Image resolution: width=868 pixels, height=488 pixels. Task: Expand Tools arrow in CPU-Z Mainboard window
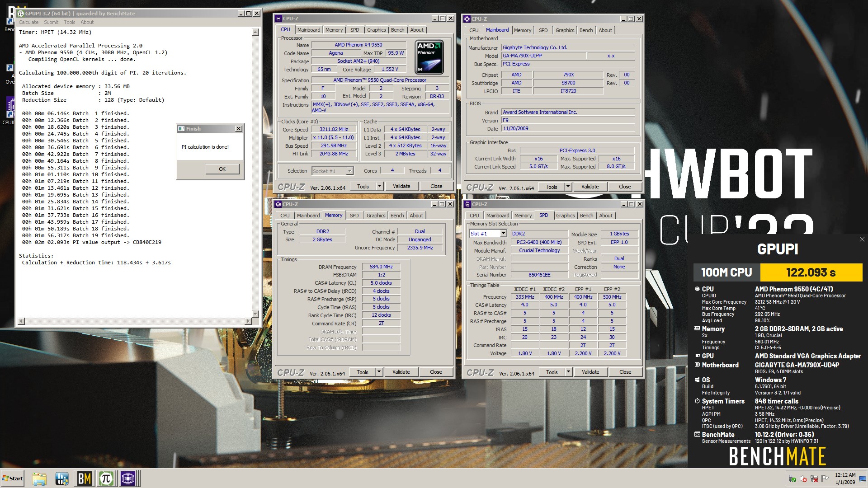point(568,187)
